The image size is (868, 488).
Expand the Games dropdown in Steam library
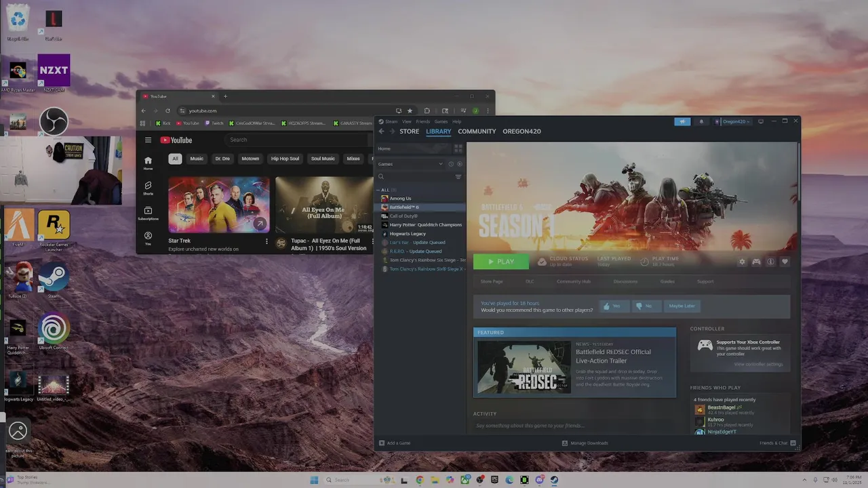441,164
